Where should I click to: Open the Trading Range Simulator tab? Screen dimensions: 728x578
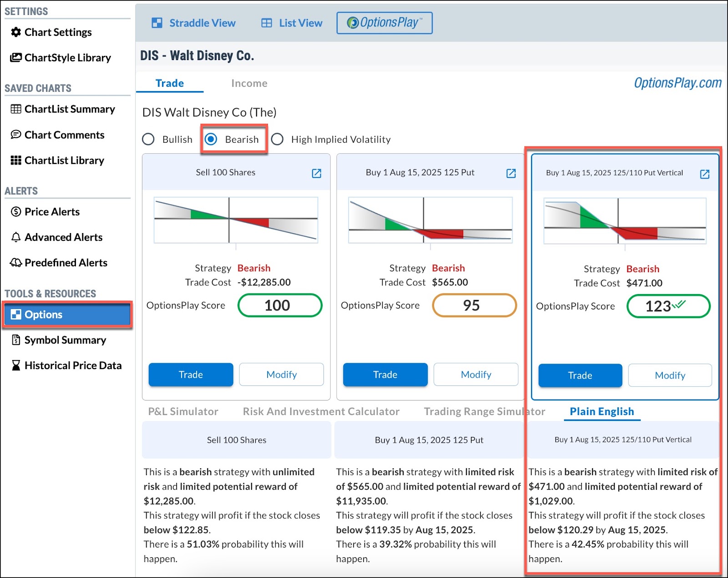pyautogui.click(x=485, y=411)
